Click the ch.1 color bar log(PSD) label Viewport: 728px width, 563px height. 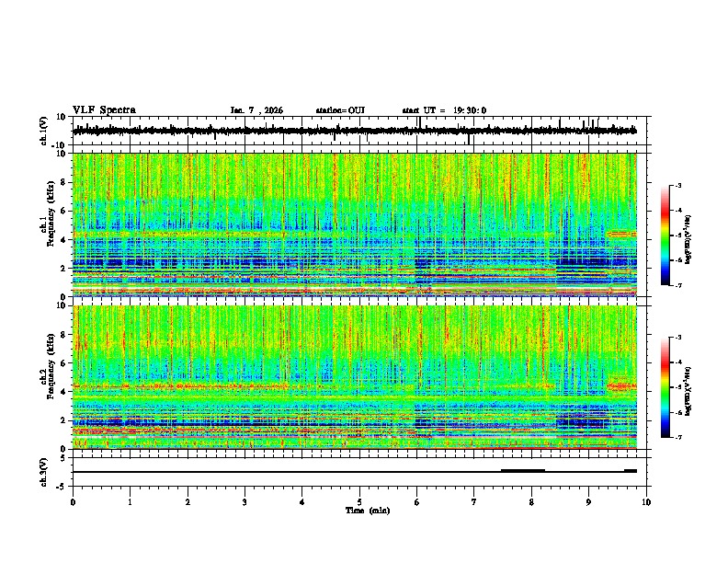(688, 239)
